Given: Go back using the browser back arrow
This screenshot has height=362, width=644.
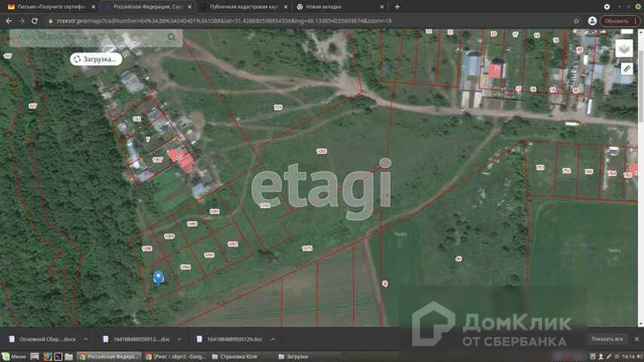Looking at the screenshot, I should pyautogui.click(x=8, y=21).
